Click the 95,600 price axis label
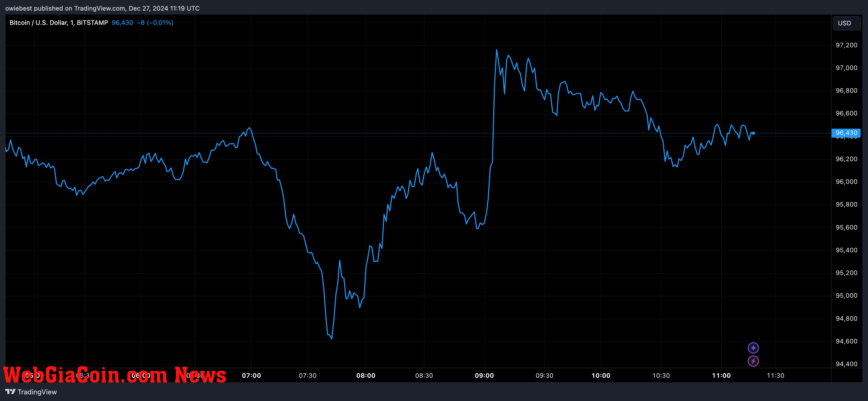The height and width of the screenshot is (401, 868). coord(846,227)
